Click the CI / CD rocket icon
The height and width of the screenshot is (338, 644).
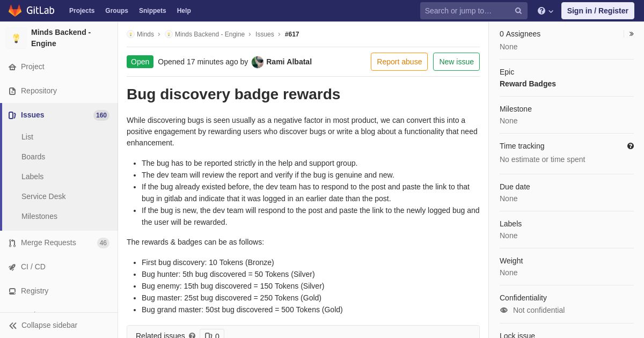[12, 267]
